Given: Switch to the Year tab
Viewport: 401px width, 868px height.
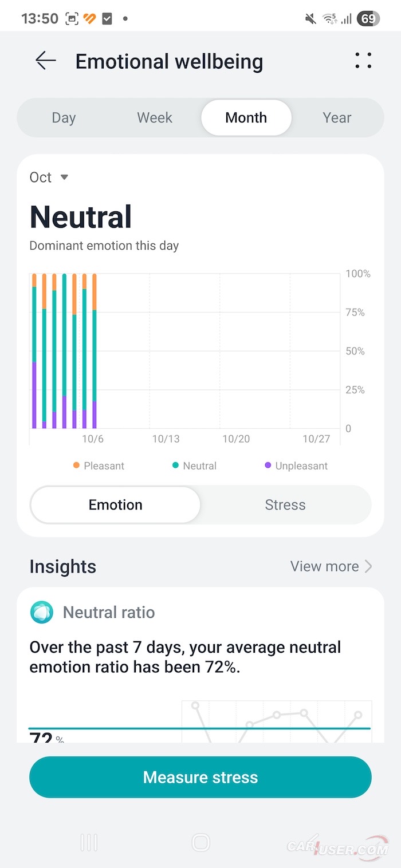Looking at the screenshot, I should tap(337, 118).
